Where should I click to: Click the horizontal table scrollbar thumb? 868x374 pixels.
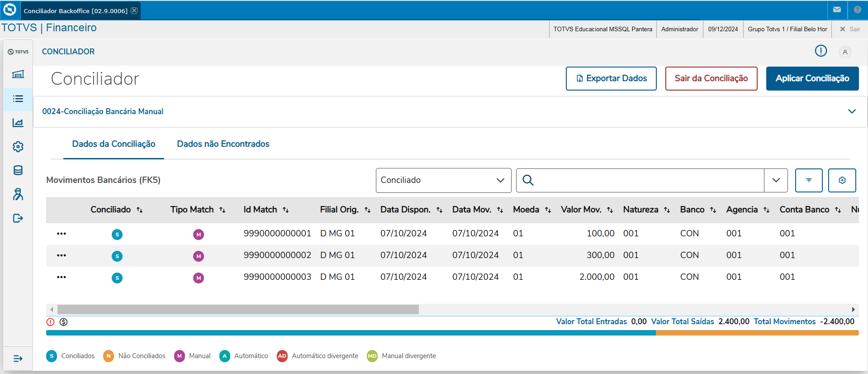point(238,310)
